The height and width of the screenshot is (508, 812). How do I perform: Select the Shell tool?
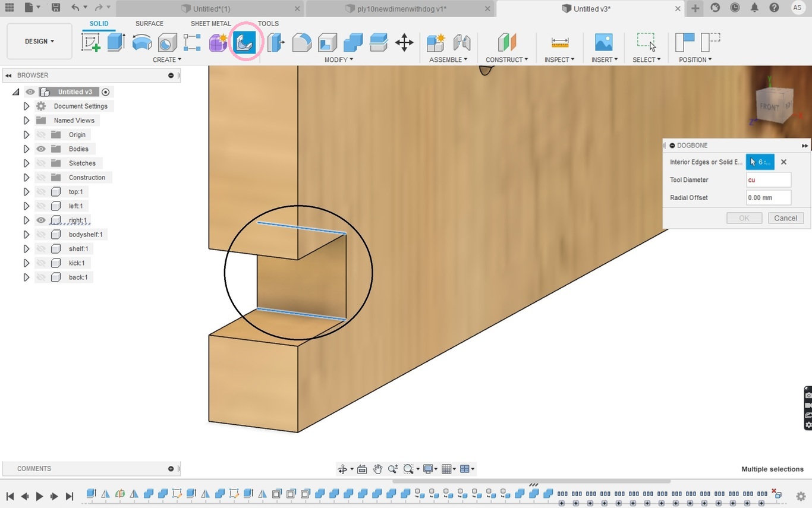[328, 42]
